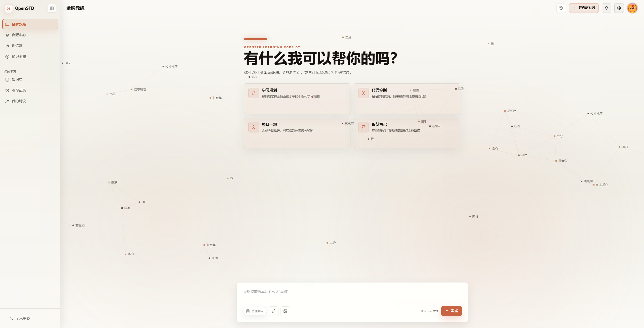Click the 最短路 node in the graph

point(510,111)
